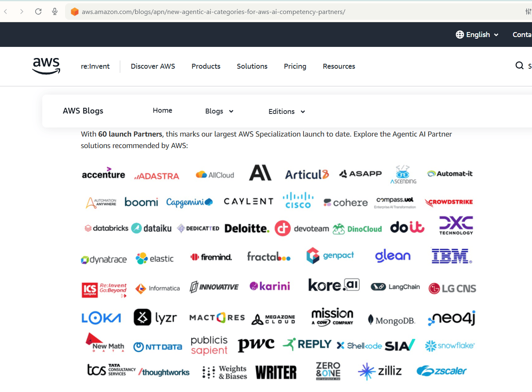Click the Boomi logo
Image resolution: width=532 pixels, height=392 pixels.
click(x=141, y=202)
